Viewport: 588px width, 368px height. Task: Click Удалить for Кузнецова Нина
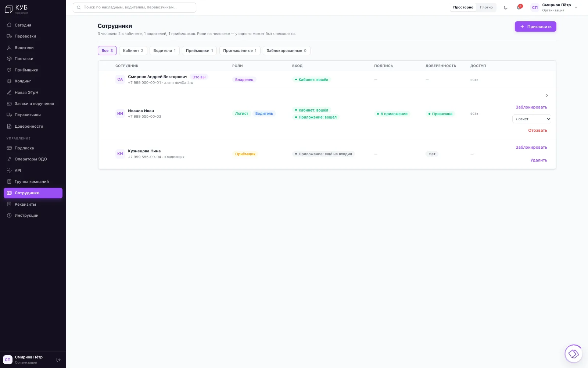(539, 160)
